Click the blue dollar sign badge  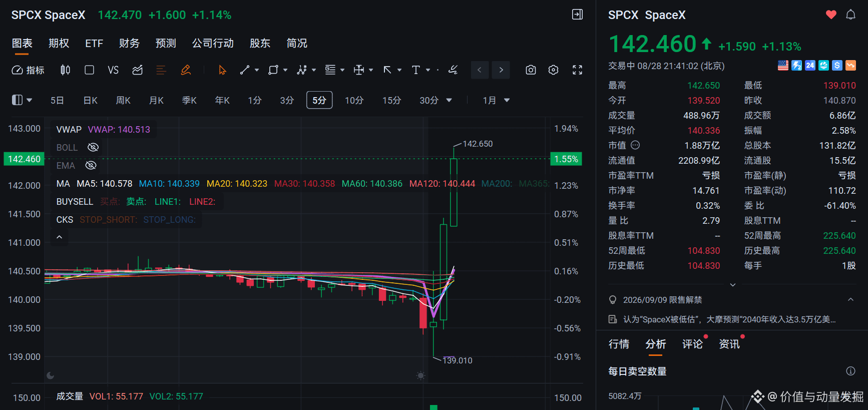pyautogui.click(x=837, y=66)
